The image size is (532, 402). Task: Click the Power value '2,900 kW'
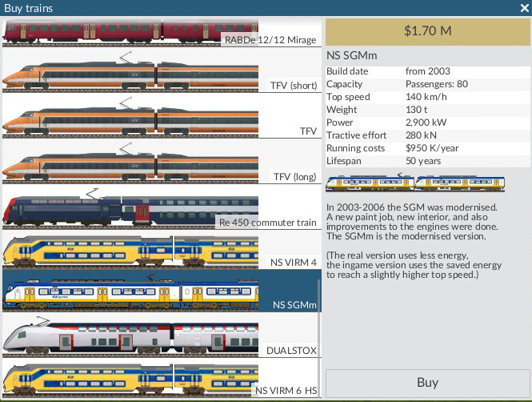click(426, 123)
